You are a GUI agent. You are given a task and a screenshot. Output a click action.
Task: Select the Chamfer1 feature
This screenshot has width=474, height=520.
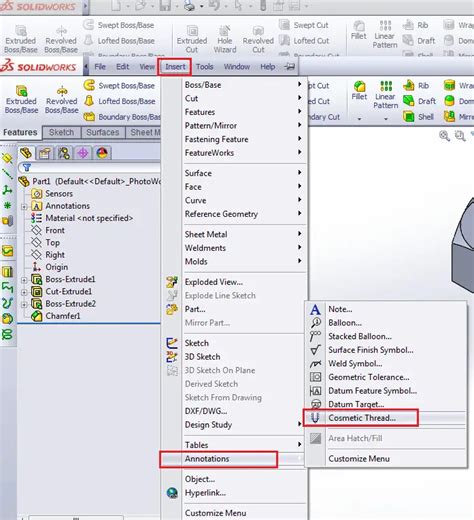click(x=56, y=316)
